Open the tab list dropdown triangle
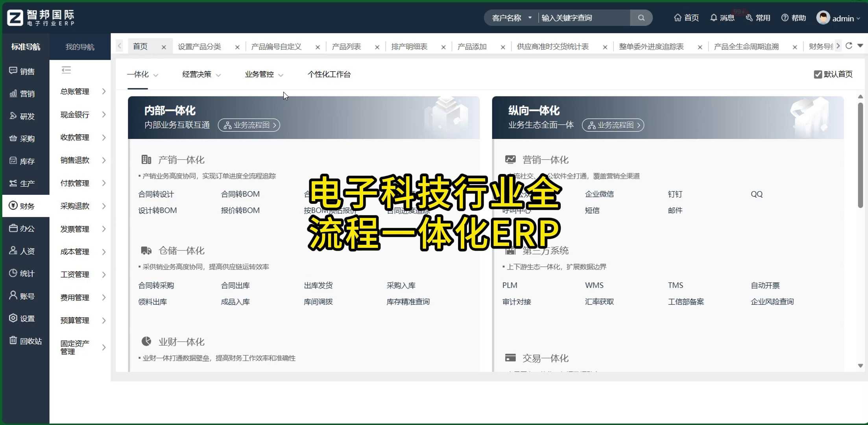The width and height of the screenshot is (868, 425). [861, 46]
